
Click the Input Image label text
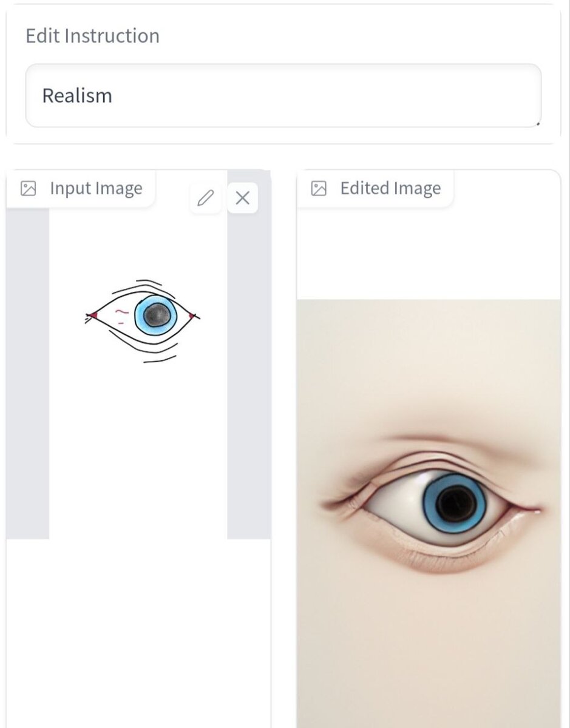click(96, 189)
